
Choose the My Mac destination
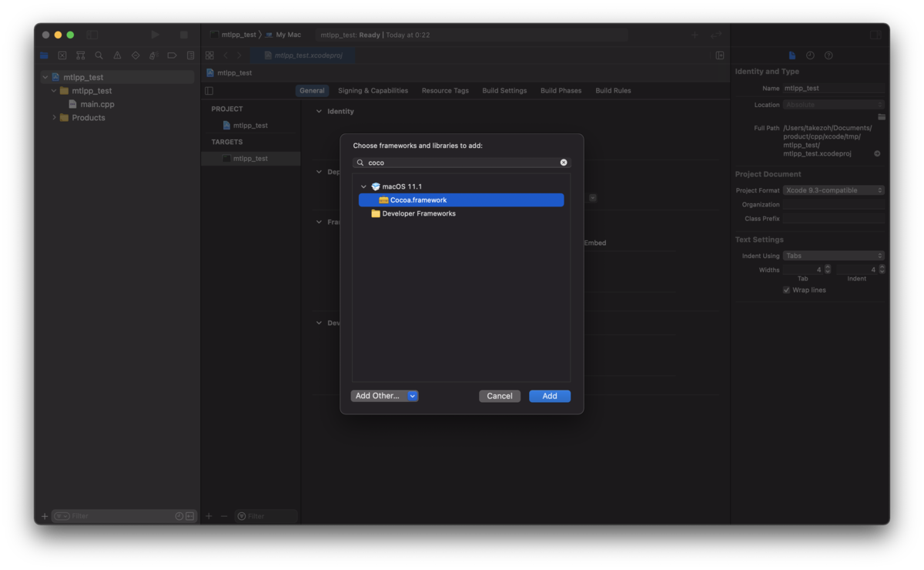283,35
